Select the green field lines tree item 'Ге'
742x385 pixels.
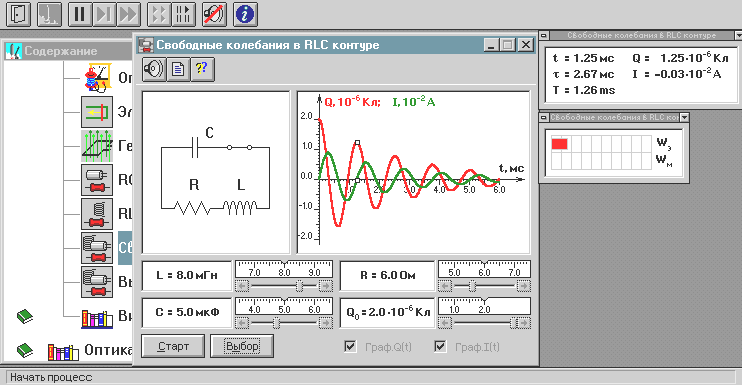97,146
